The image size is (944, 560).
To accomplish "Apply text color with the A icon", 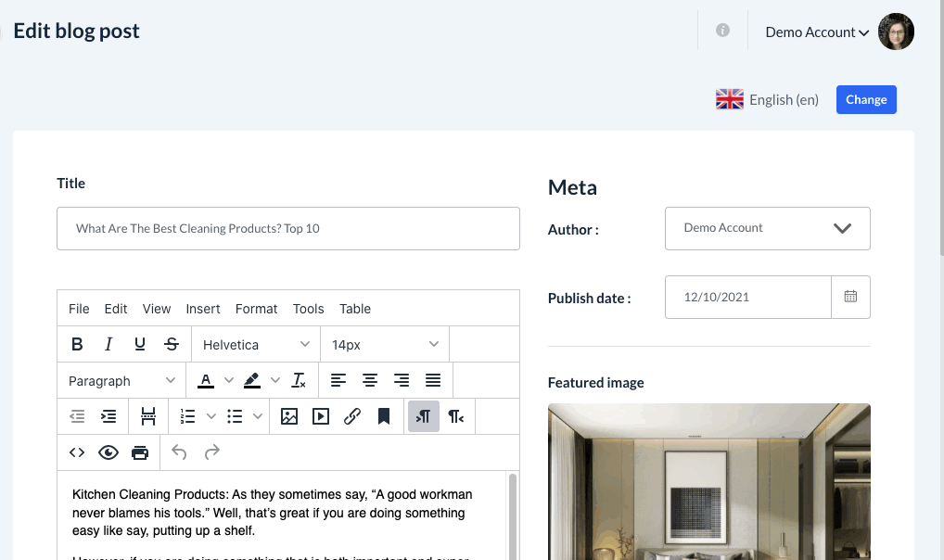I will pyautogui.click(x=206, y=380).
